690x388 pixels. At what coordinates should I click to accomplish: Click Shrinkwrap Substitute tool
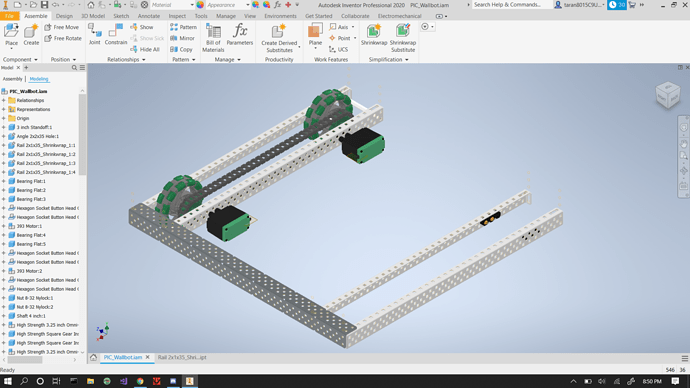[403, 38]
